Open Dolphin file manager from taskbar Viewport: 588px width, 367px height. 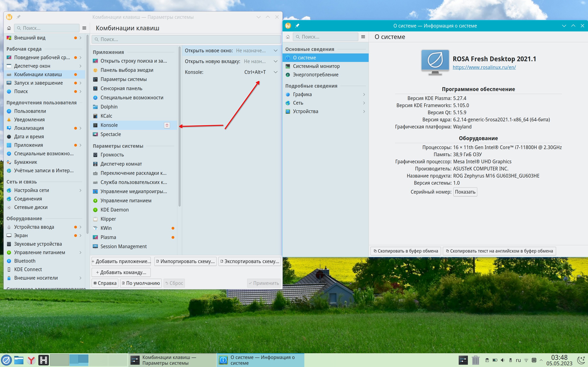click(x=19, y=360)
